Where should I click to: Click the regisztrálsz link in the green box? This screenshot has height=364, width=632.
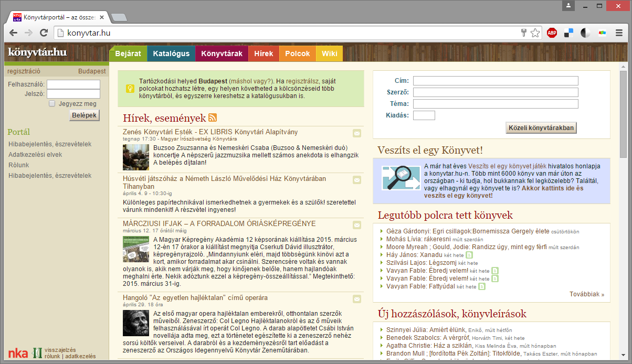click(x=302, y=81)
